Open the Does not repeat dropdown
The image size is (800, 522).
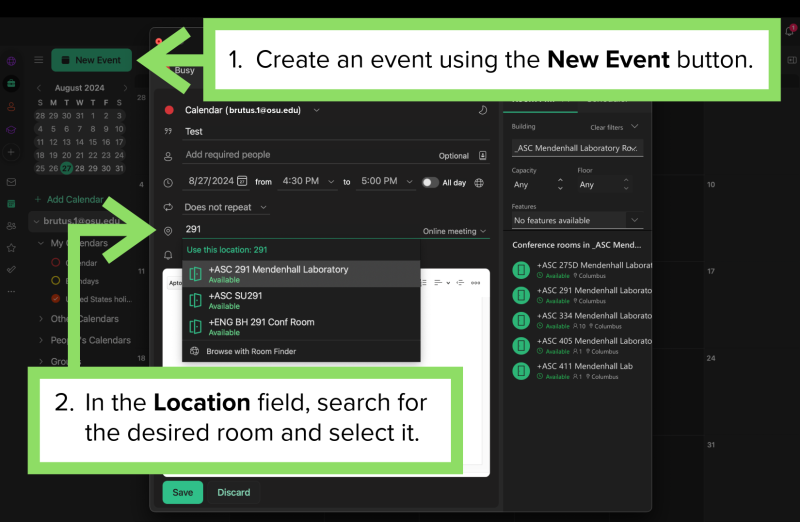226,207
